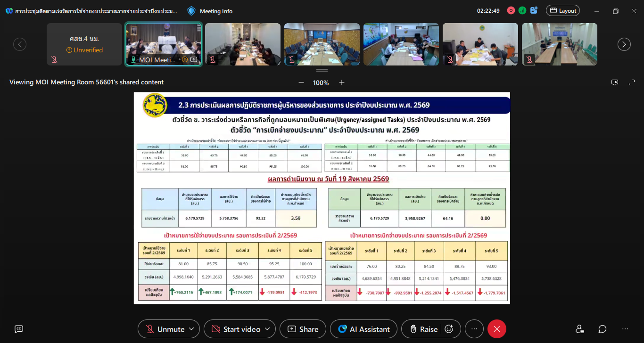Open the AI Assistant
Viewport: 644px width, 343px height.
point(363,329)
